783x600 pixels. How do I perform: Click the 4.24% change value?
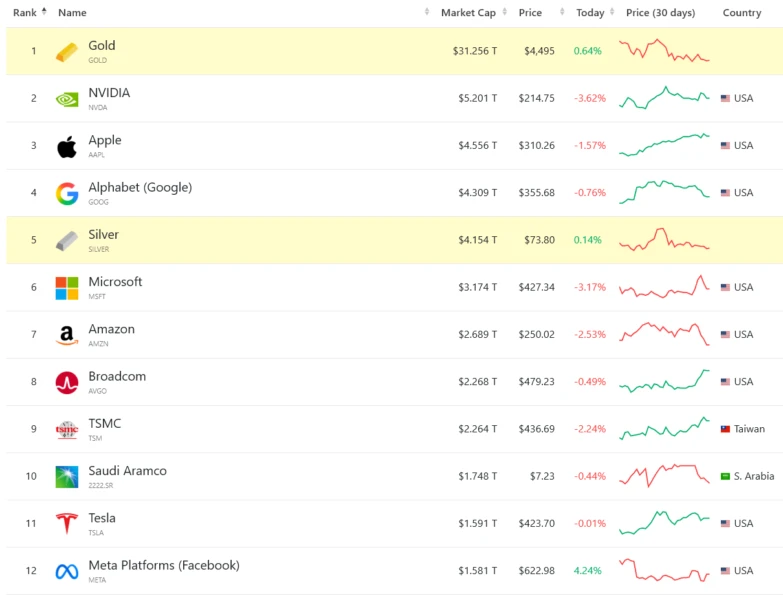coord(587,571)
